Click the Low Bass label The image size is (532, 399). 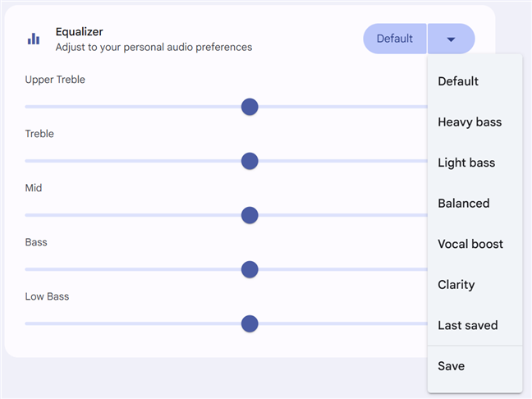coord(47,296)
